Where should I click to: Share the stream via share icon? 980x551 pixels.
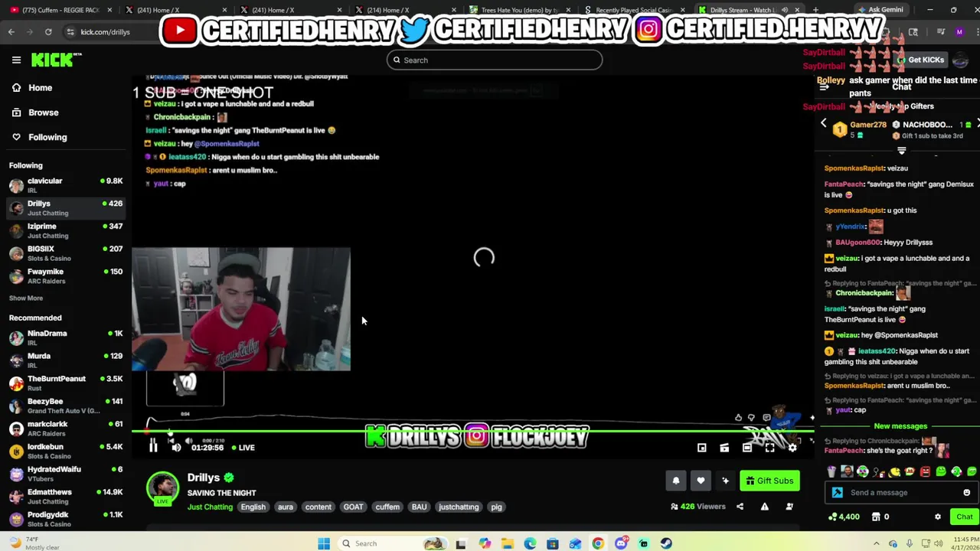coord(740,507)
